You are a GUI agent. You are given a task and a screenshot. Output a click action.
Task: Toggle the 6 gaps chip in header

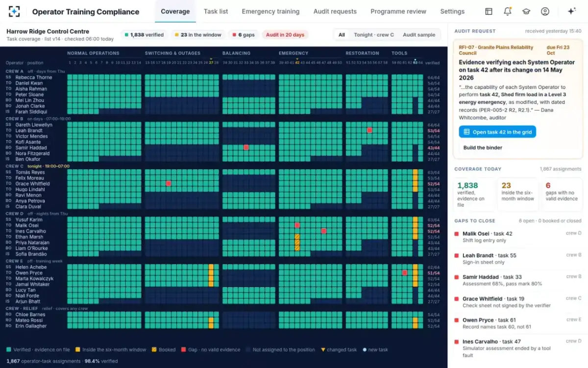244,35
